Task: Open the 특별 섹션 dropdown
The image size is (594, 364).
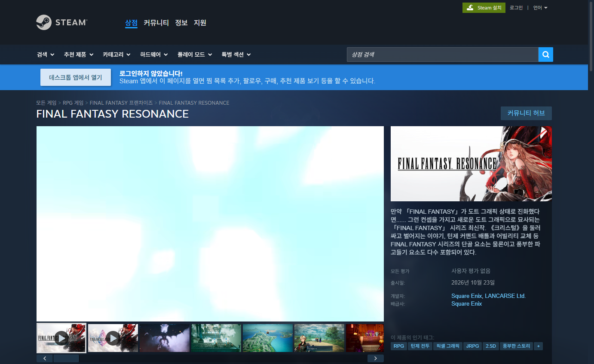Action: pos(236,55)
